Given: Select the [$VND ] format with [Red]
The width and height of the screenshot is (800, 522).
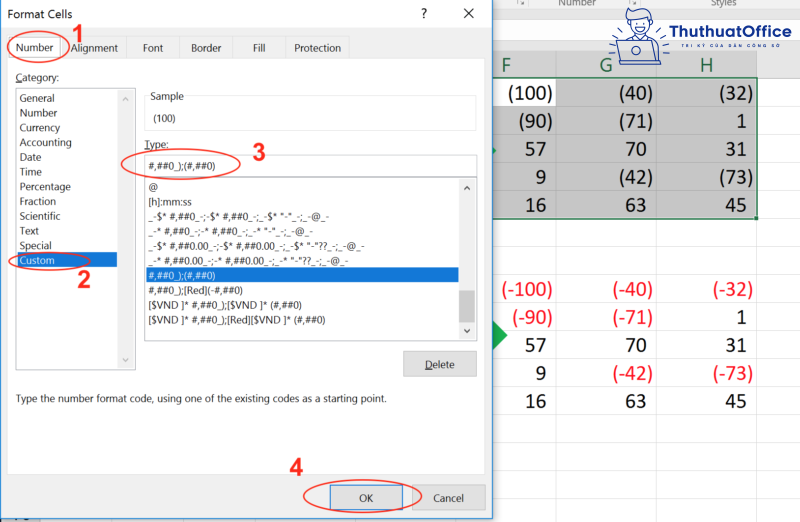Looking at the screenshot, I should coord(302,320).
